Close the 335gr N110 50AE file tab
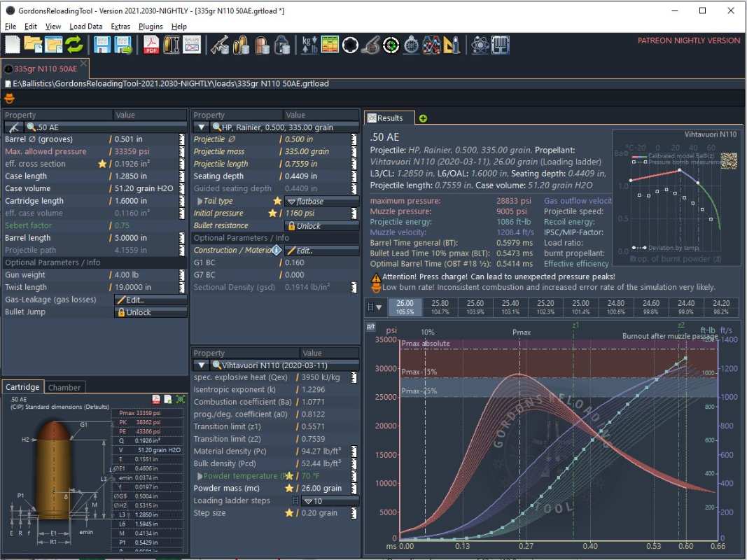Screen dimensions: 747x560 [83, 63]
